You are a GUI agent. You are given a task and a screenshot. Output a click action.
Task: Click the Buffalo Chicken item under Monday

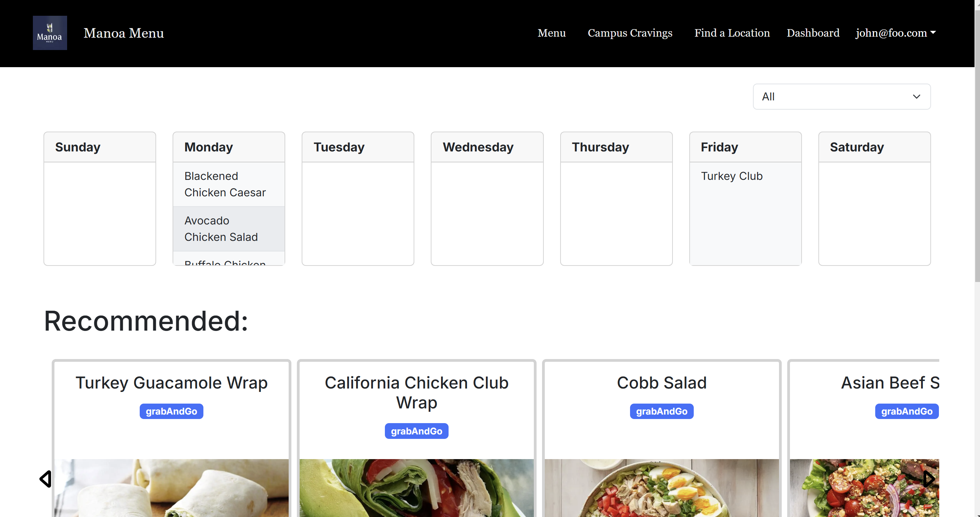[x=225, y=262]
